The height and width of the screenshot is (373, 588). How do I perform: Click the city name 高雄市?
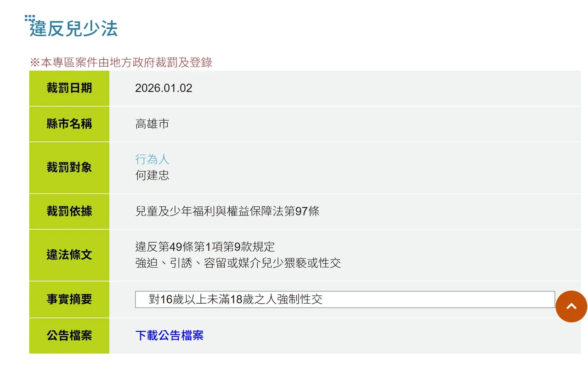coord(152,124)
